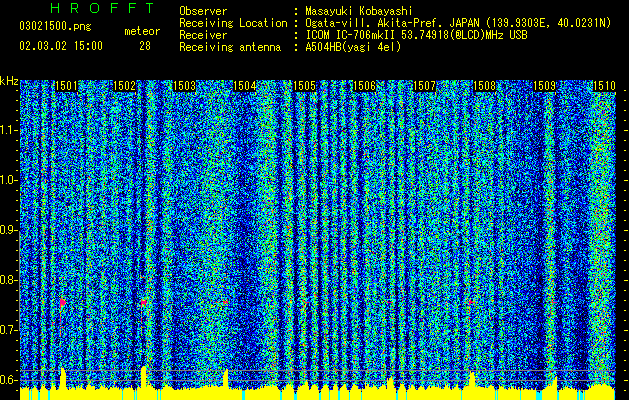Click the kHz axis unit label
This screenshot has height=400, width=629.
click(9, 81)
